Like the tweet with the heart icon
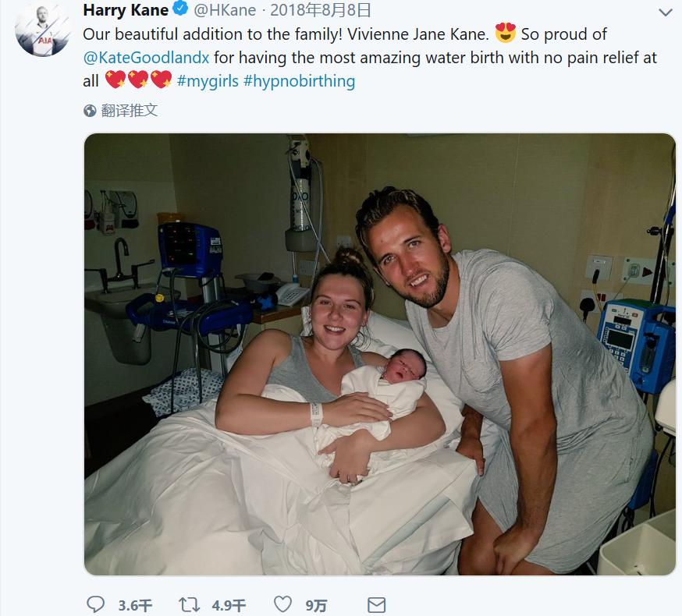This screenshot has width=682, height=616. pyautogui.click(x=284, y=604)
